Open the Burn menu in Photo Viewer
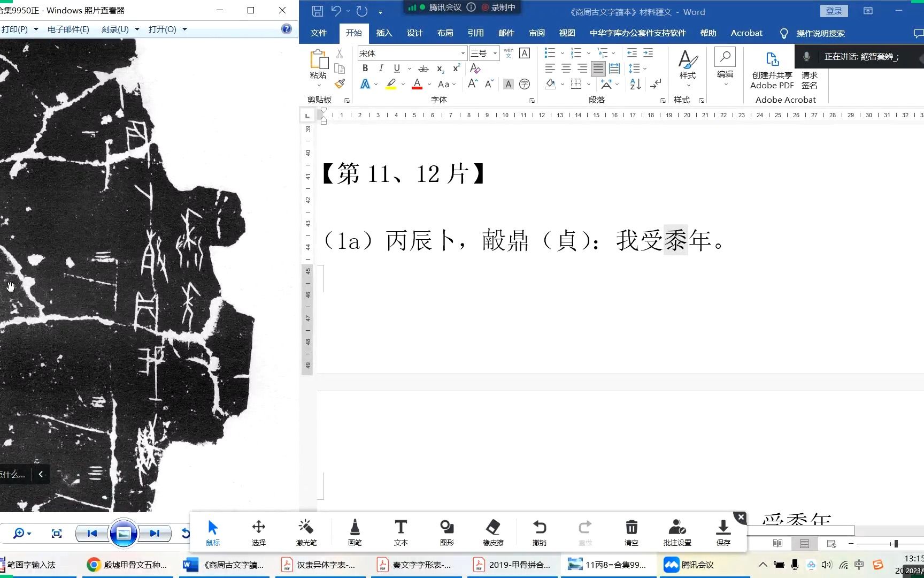Screen dimensions: 924x578 click(120, 29)
